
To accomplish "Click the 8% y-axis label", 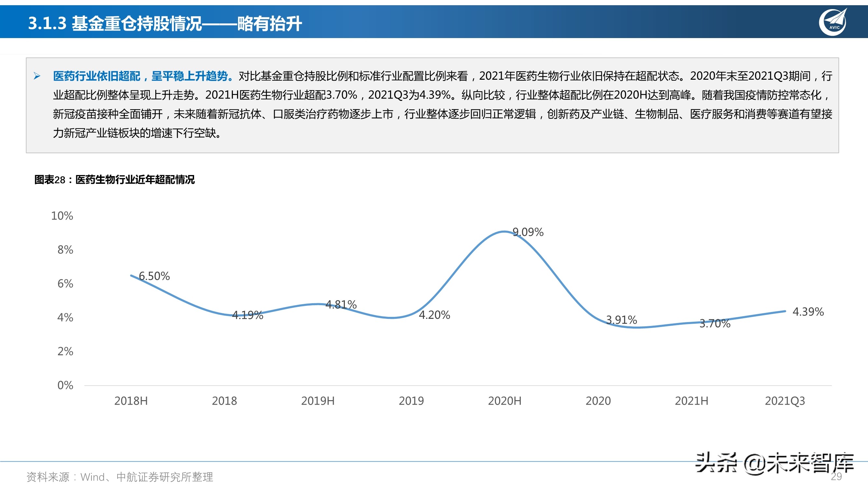I will pos(65,250).
